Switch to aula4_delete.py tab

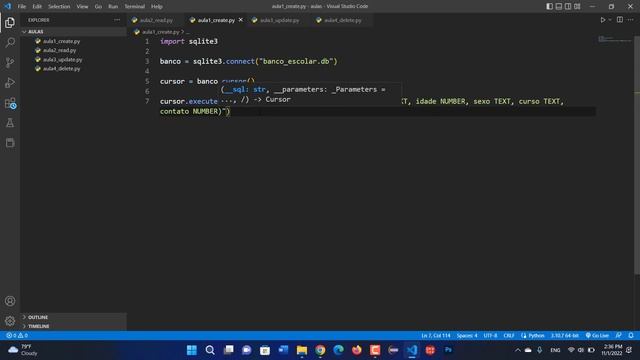coord(342,20)
